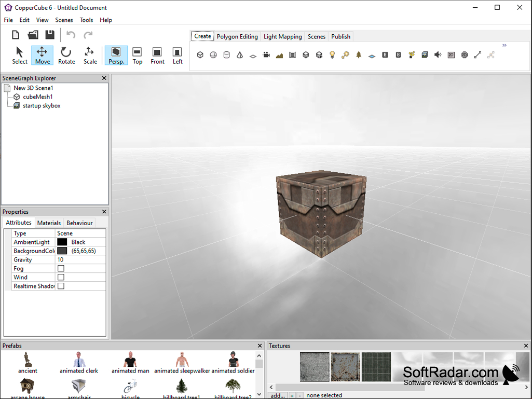Change to the Top view
The height and width of the screenshot is (399, 532).
click(137, 56)
